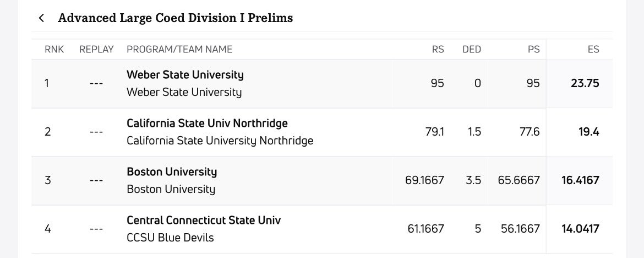
Task: Click Weber State's replay placeholder dashes
Action: pos(96,84)
